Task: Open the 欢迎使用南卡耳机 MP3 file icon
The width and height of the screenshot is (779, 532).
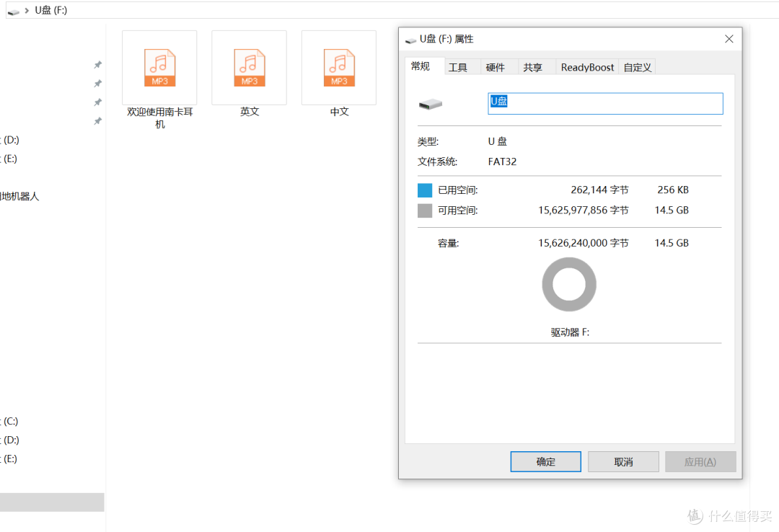Action: click(159, 68)
